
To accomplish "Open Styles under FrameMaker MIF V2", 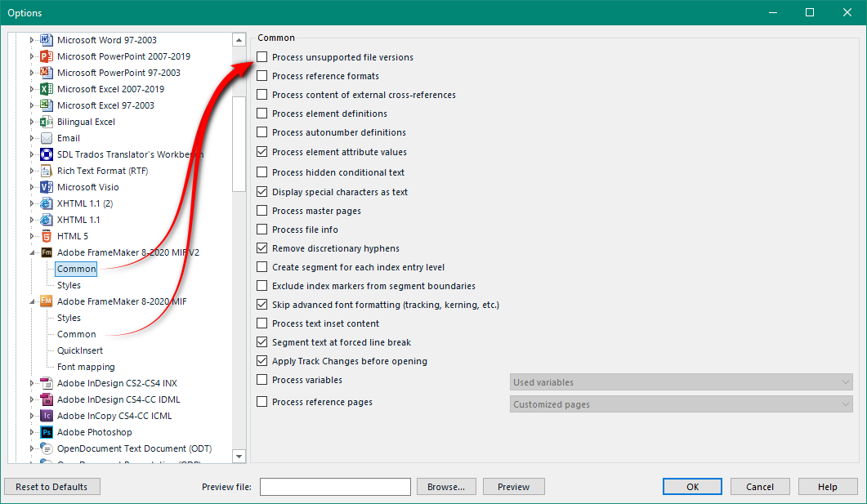I will (x=69, y=285).
